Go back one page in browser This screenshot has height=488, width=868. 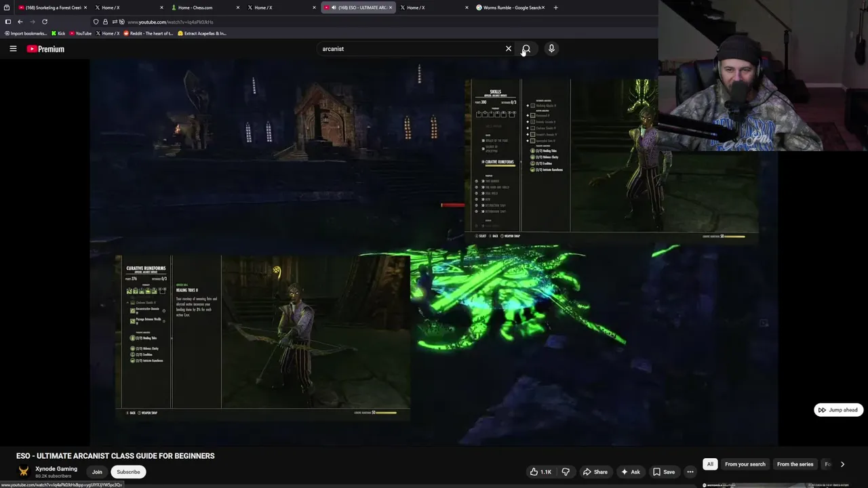[x=20, y=22]
